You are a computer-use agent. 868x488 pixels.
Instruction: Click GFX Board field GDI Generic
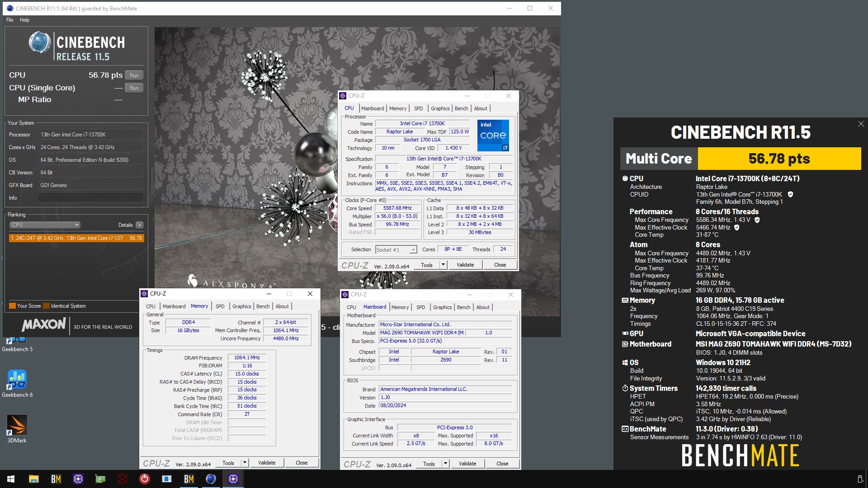click(x=90, y=185)
